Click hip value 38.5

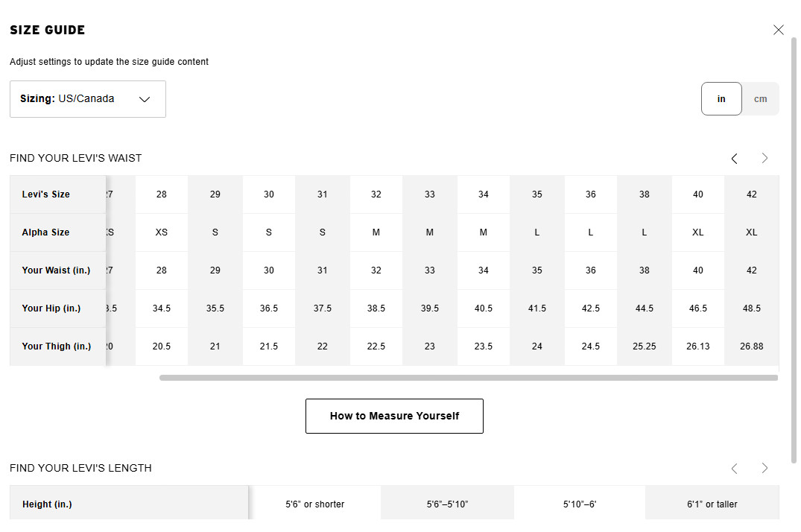(x=376, y=308)
